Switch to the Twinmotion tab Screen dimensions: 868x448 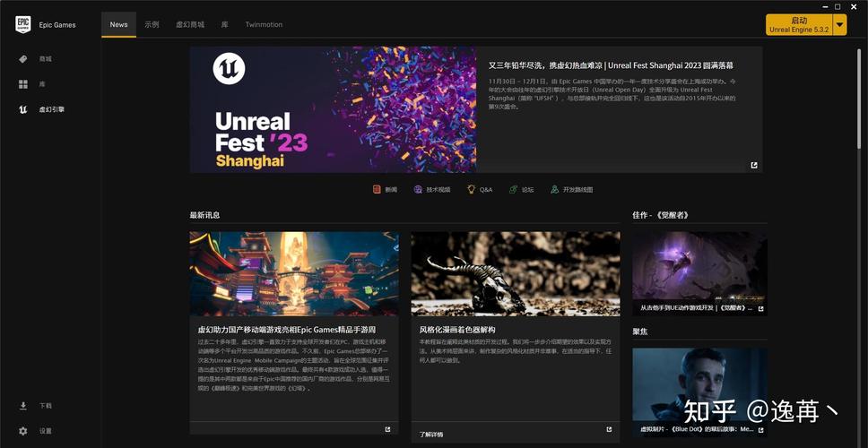264,24
